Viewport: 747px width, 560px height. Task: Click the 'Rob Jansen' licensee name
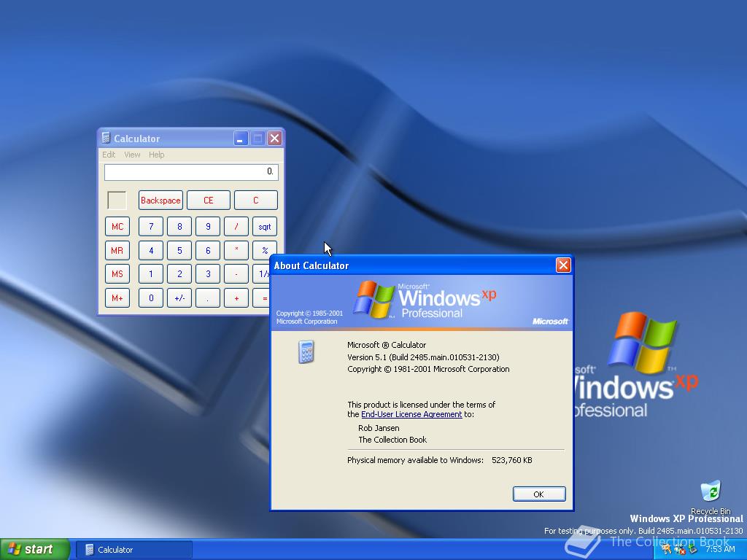[379, 428]
